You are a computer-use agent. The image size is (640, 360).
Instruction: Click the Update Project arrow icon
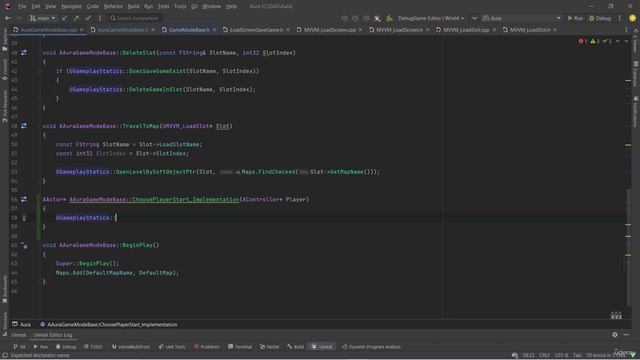point(64,18)
